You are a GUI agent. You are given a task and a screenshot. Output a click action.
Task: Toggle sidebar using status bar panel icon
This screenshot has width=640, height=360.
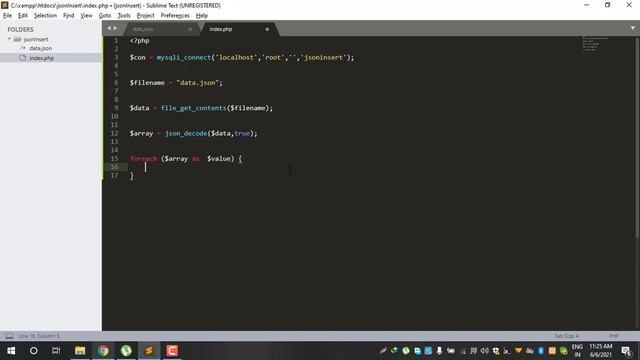[9, 336]
